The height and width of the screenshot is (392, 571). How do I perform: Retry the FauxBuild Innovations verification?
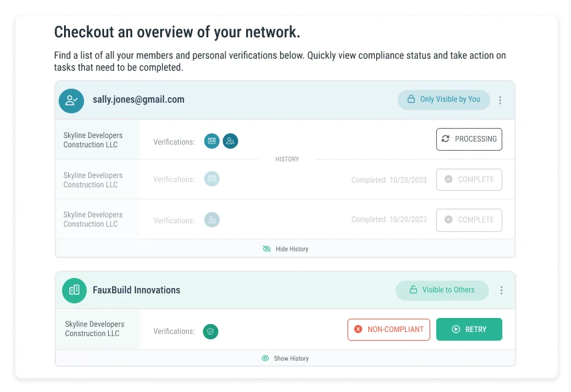pyautogui.click(x=469, y=329)
